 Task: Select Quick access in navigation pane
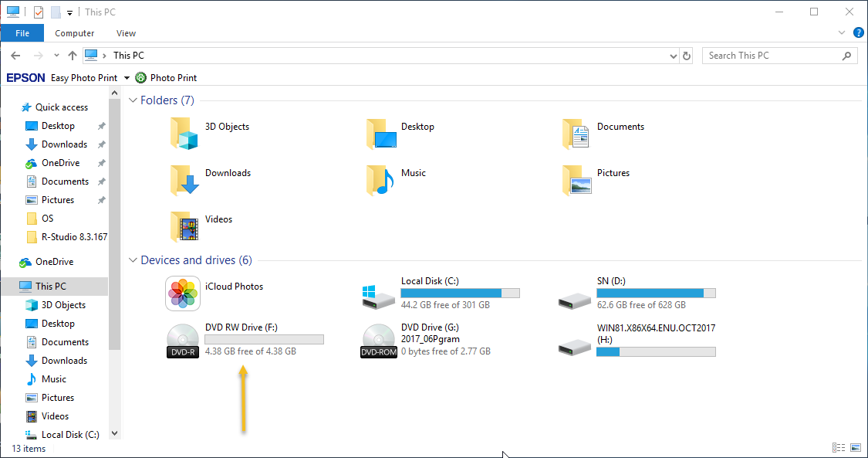pos(62,107)
